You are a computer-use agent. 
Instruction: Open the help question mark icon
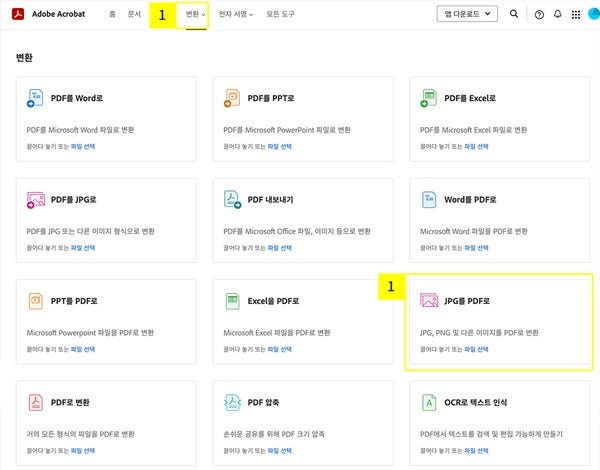tap(539, 15)
